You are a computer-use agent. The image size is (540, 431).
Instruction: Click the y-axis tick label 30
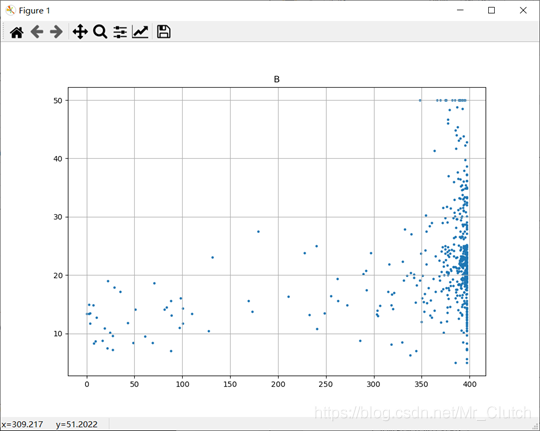58,217
